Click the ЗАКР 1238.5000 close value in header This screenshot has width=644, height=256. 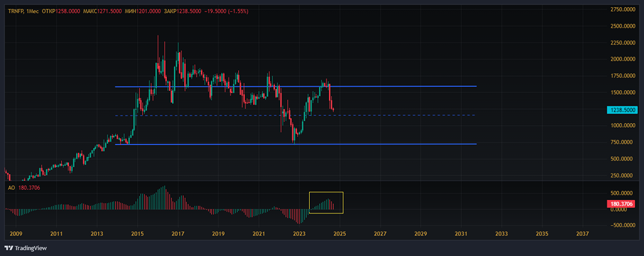182,12
